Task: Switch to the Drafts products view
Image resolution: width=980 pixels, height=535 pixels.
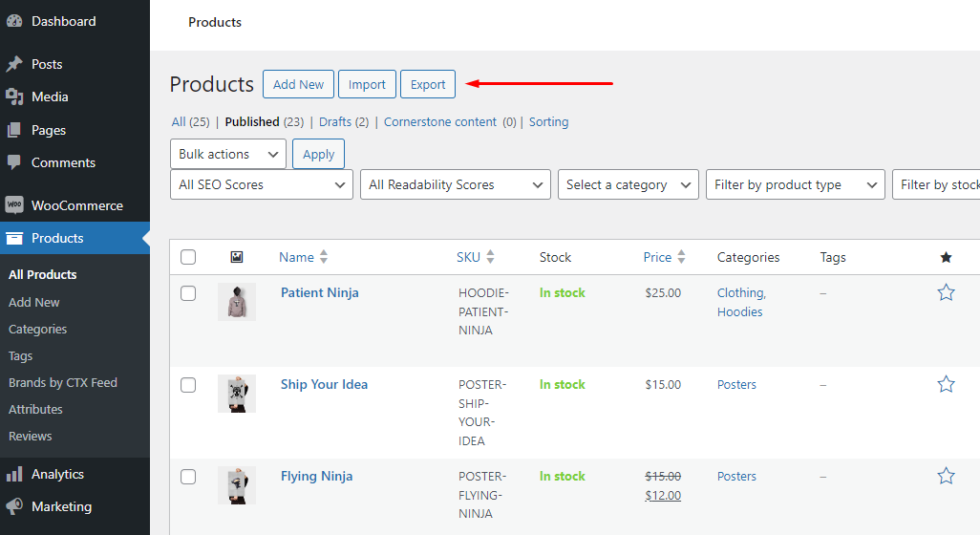Action: click(x=335, y=121)
